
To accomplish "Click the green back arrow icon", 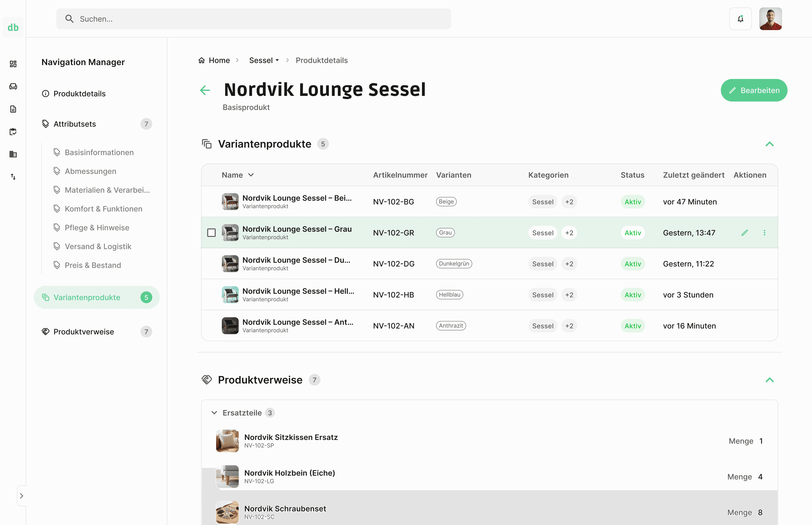I will tap(205, 90).
